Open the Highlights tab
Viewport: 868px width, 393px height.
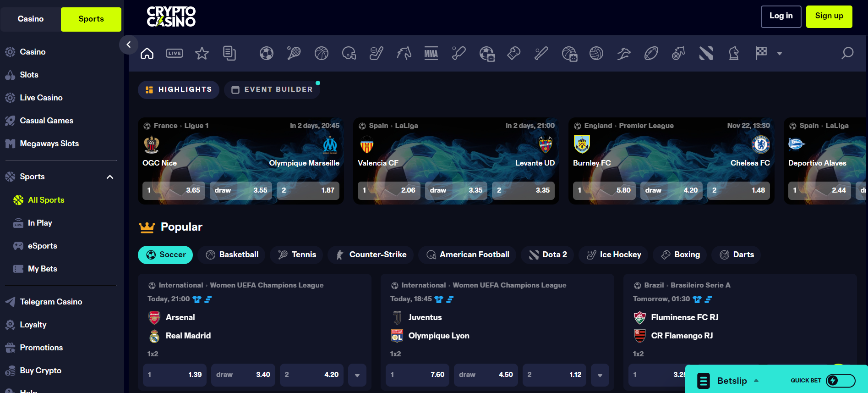coord(179,89)
